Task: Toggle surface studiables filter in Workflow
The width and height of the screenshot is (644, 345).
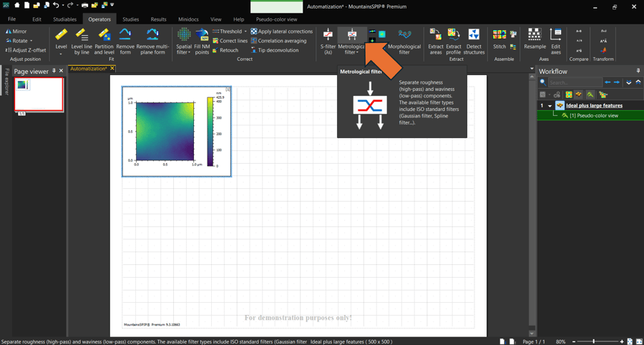Action: pos(569,94)
